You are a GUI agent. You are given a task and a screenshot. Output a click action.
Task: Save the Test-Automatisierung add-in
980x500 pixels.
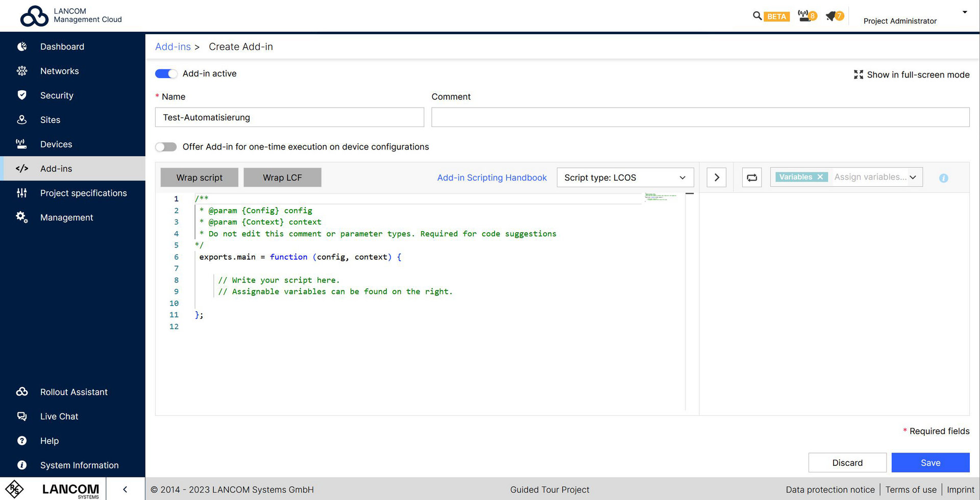point(930,462)
